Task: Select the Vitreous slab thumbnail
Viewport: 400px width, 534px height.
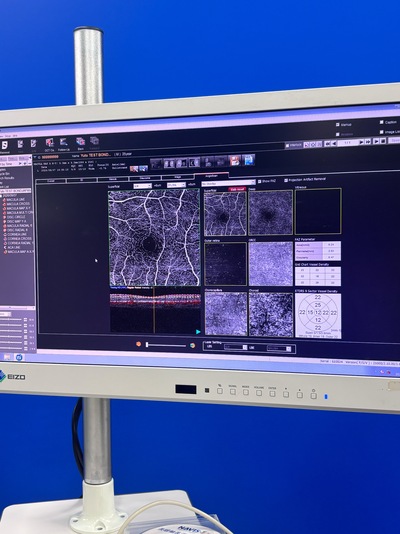Action: [x=318, y=211]
